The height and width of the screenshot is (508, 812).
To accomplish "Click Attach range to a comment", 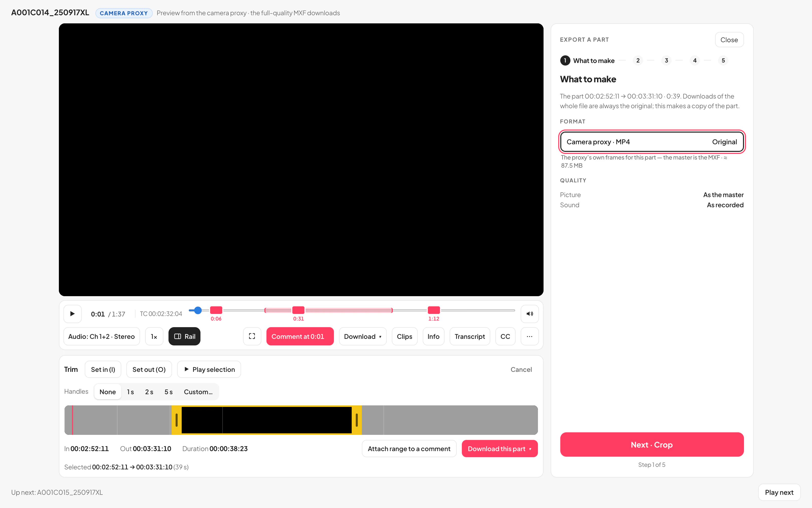I will [x=409, y=449].
